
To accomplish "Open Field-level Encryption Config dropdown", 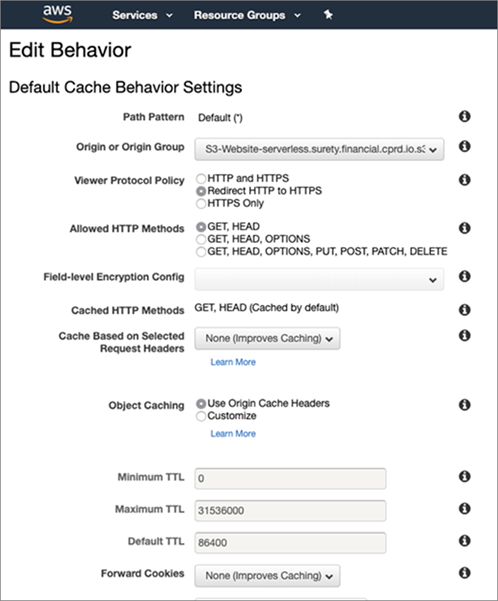I will (319, 279).
